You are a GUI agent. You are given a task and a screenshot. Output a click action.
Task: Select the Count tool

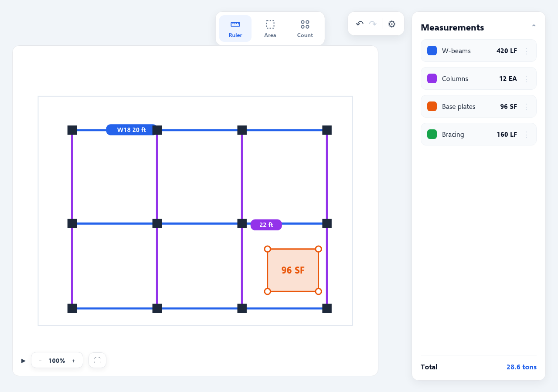pos(305,29)
